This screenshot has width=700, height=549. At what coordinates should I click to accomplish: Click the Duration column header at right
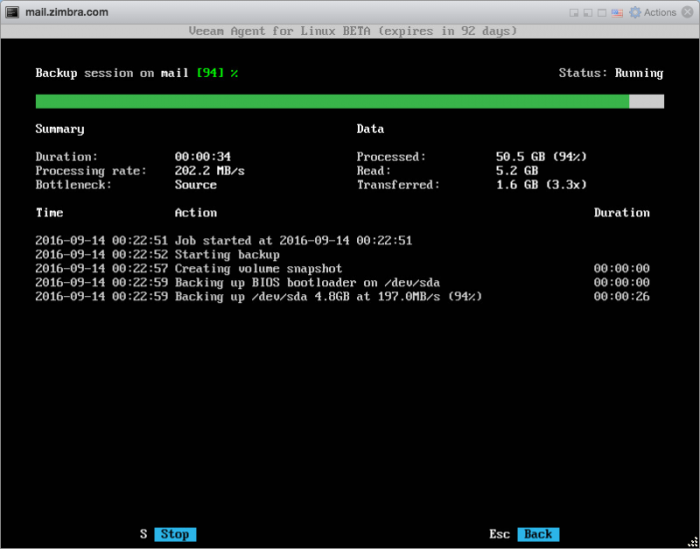pos(621,212)
